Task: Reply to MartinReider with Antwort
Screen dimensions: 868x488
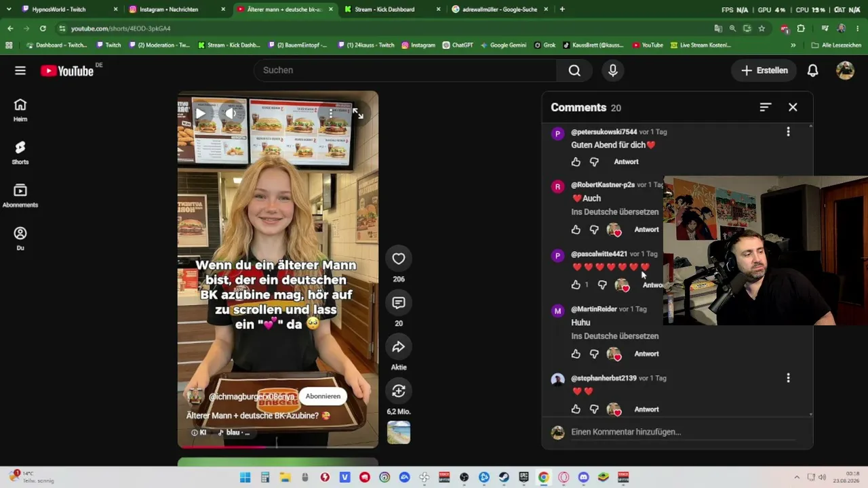Action: pos(646,354)
